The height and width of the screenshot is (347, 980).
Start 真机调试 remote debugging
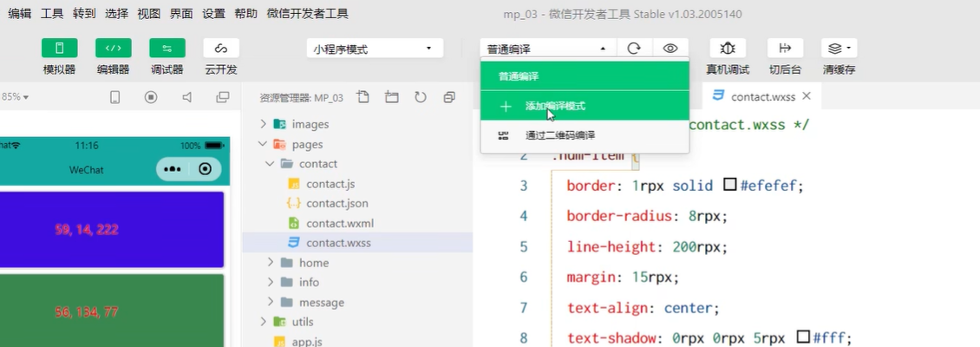point(728,48)
